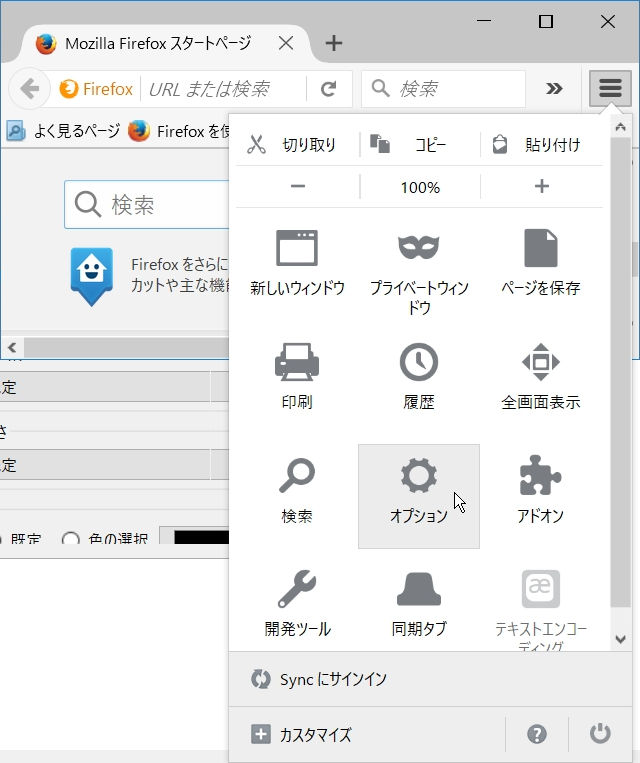This screenshot has width=640, height=763.
Task: Click the menu panel scroll down arrow
Action: point(621,639)
